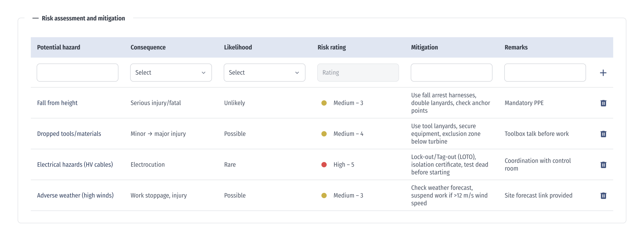Click the plus icon to add hazard row
Image resolution: width=644 pixels, height=241 pixels.
(x=603, y=73)
